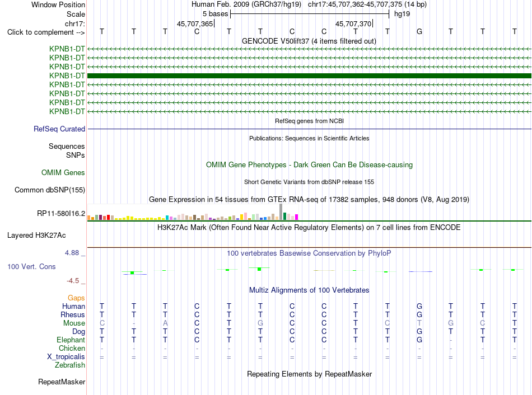Click the KPNB1-DT label beside the solid exon bar
Image resolution: width=532 pixels, height=395 pixels.
point(67,76)
